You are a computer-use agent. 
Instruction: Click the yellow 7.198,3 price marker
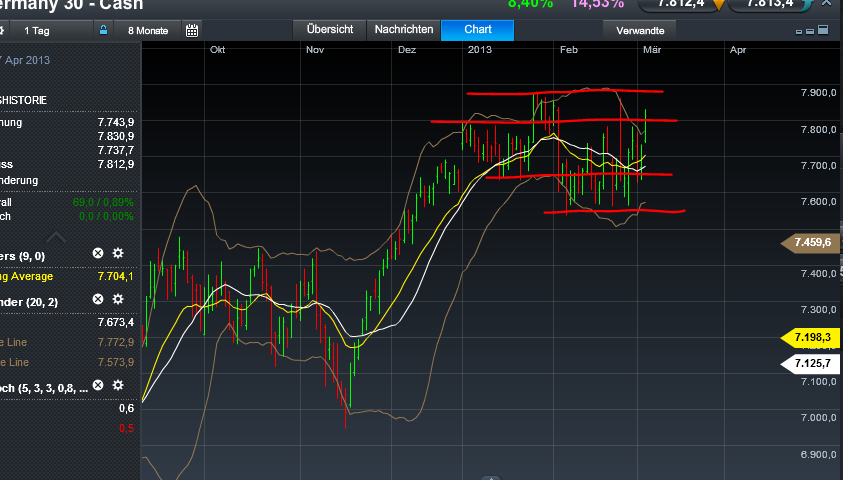(x=810, y=338)
